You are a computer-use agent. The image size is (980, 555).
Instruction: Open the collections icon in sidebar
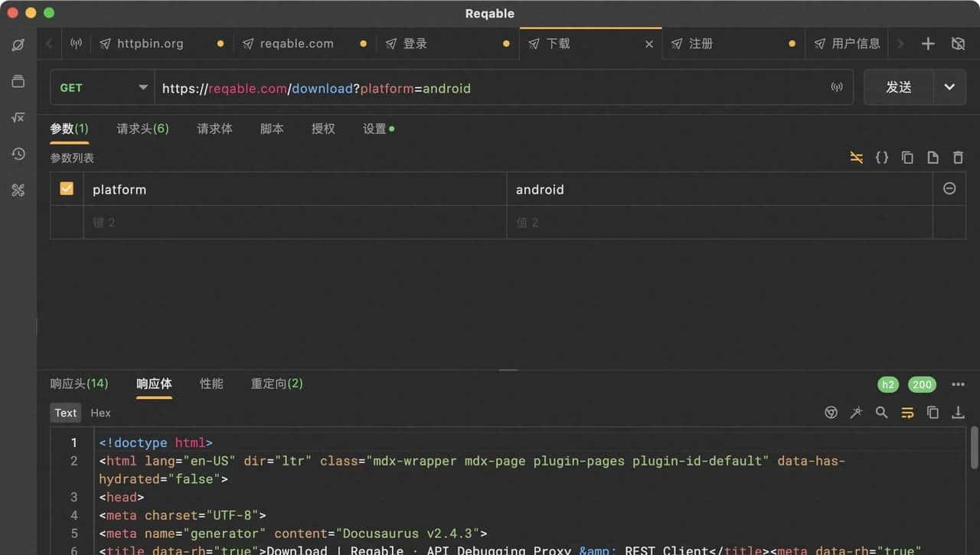pos(18,81)
